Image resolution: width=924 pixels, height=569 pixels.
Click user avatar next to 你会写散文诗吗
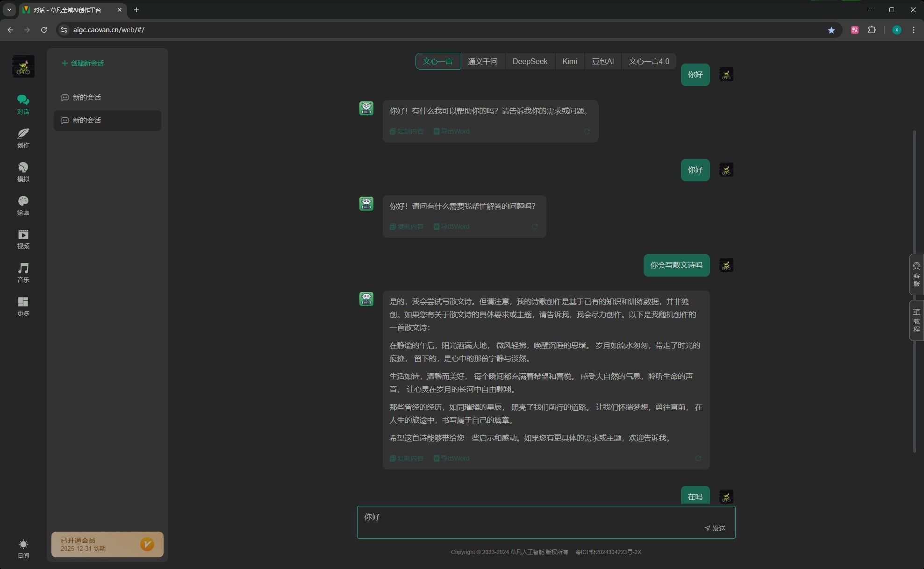point(726,265)
